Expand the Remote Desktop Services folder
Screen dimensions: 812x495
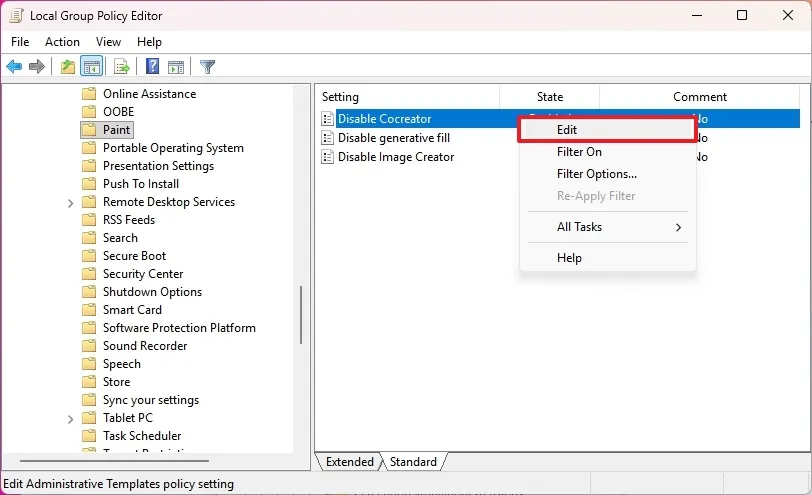tap(70, 202)
